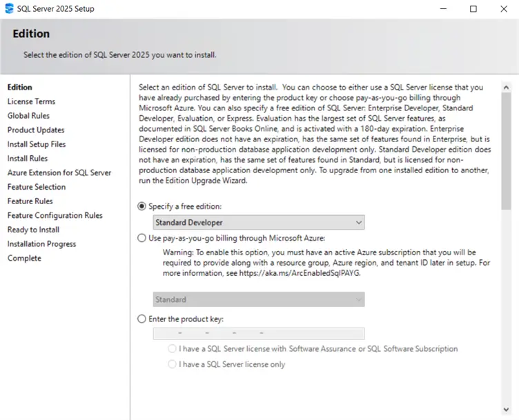Select the 'Feature Rules' step
The height and width of the screenshot is (420, 519).
30,201
